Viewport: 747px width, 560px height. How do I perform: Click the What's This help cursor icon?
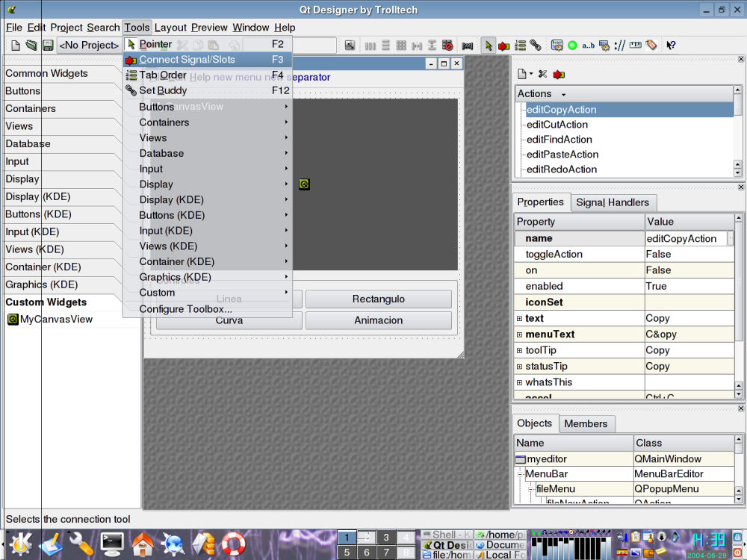click(x=671, y=46)
